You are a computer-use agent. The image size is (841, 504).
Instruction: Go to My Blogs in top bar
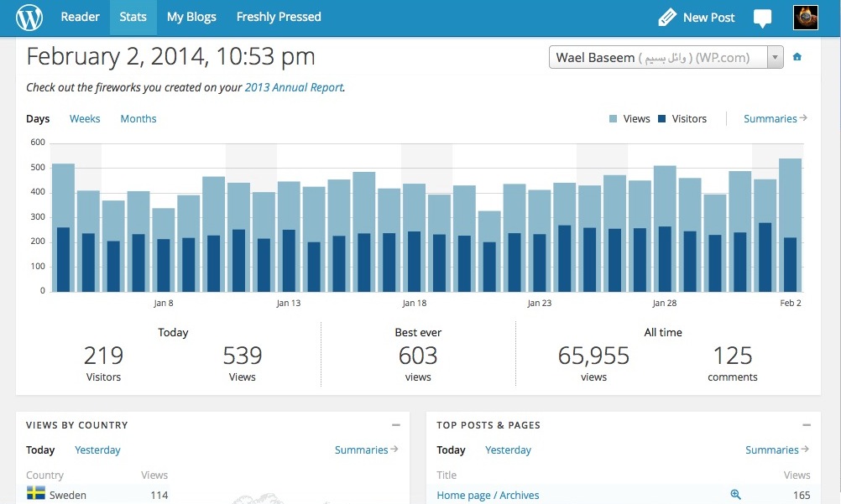[x=191, y=17]
